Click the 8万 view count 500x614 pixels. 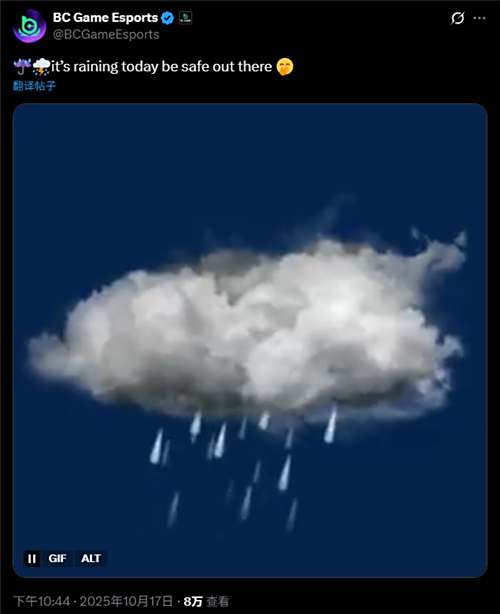point(193,601)
